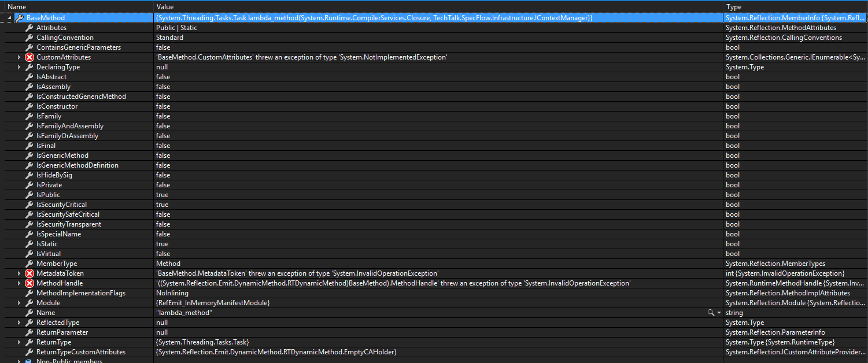This screenshot has width=868, height=363.
Task: Collapse the BaseMethod root node
Action: (x=9, y=18)
